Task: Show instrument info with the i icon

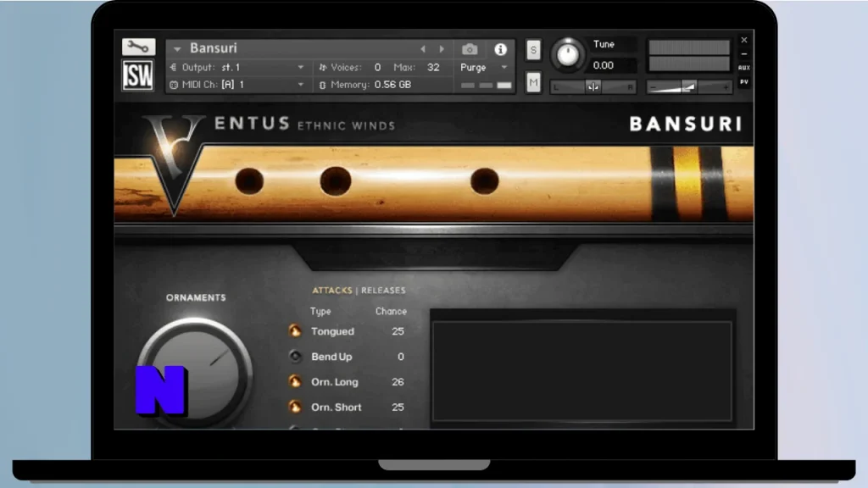Action: pos(500,49)
